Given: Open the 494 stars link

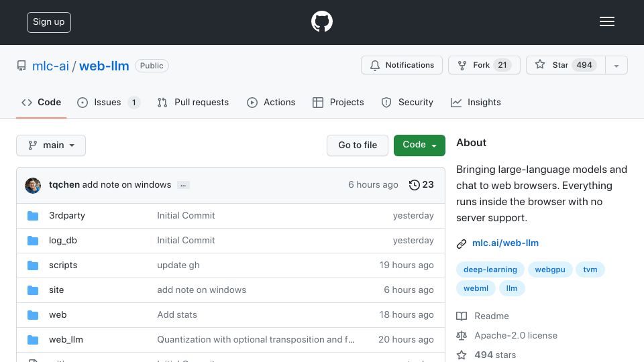Looking at the screenshot, I should point(495,355).
